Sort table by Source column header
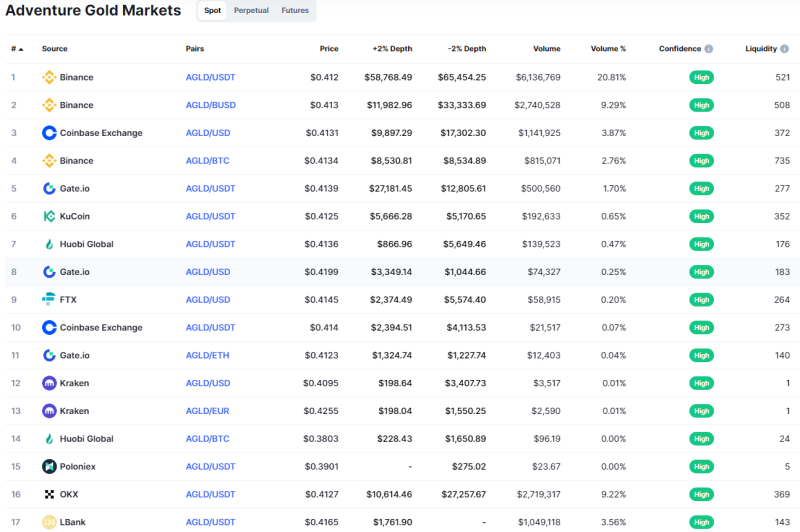The image size is (800, 532). pos(55,49)
